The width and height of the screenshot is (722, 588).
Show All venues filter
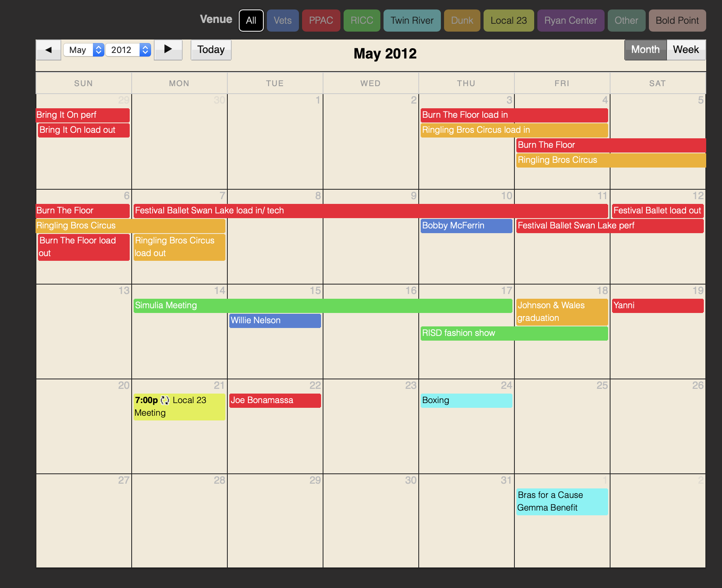point(251,21)
